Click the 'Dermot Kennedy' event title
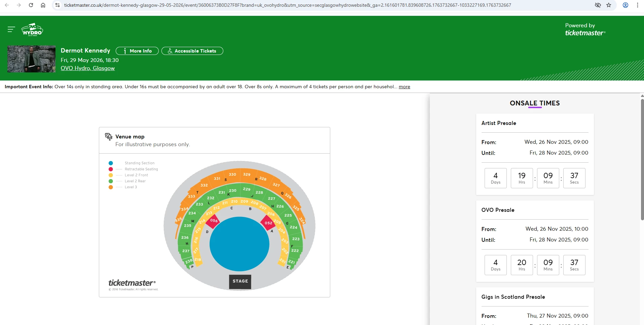Image resolution: width=644 pixels, height=325 pixels. (x=85, y=51)
